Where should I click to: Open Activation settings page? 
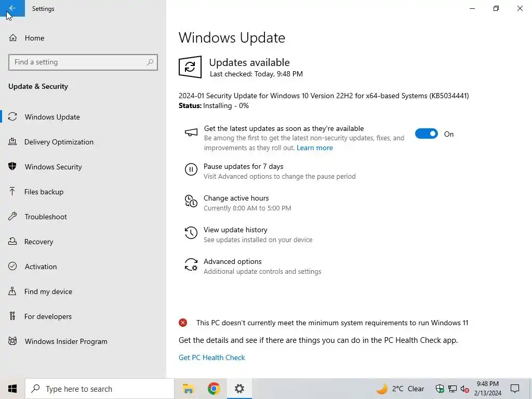pos(83,267)
